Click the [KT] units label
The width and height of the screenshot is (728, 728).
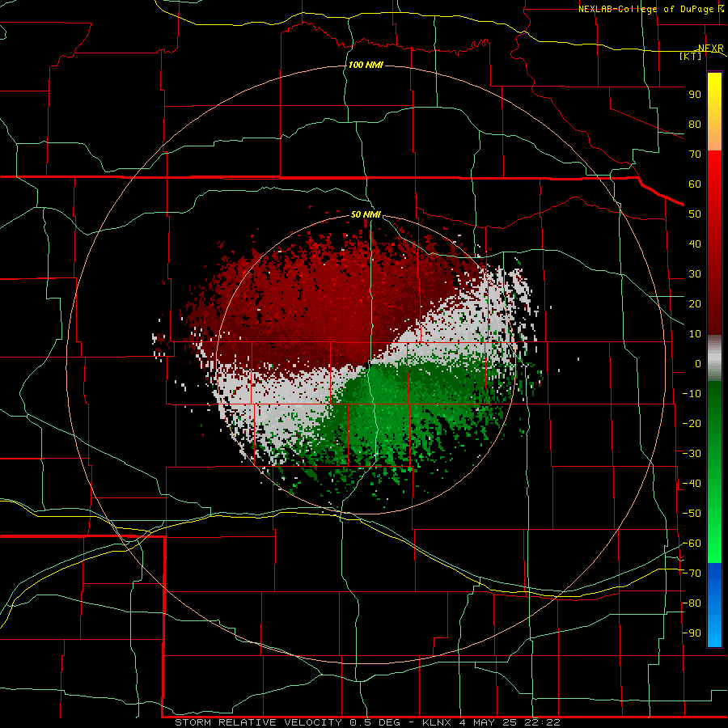(691, 56)
